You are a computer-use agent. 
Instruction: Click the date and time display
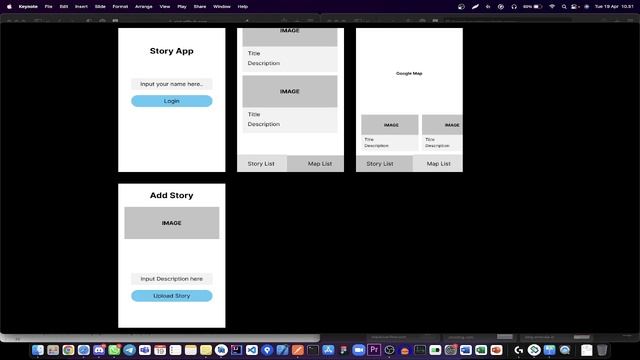pyautogui.click(x=614, y=7)
